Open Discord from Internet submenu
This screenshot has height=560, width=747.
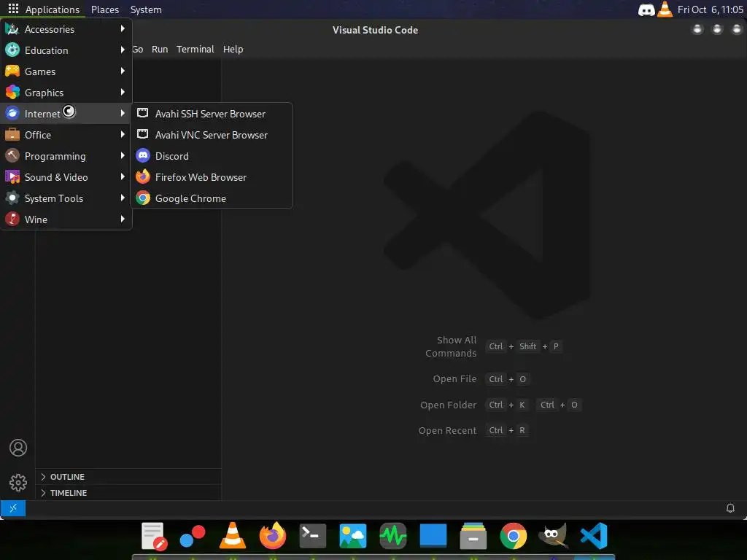coord(212,156)
